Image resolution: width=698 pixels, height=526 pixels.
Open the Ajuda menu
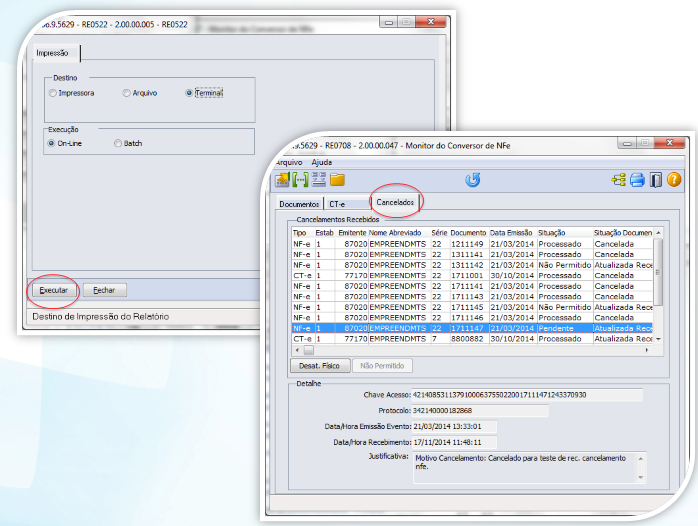click(322, 162)
